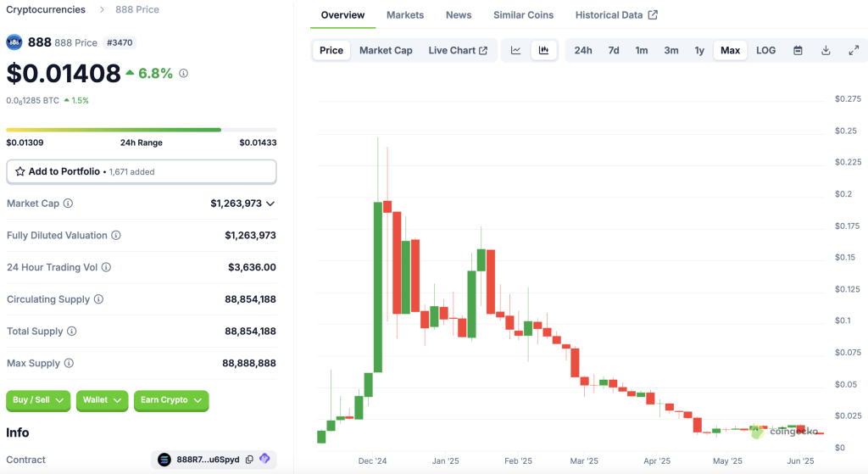Toggle LOG scale on chart
Screen dimensions: 868x474
pos(766,50)
